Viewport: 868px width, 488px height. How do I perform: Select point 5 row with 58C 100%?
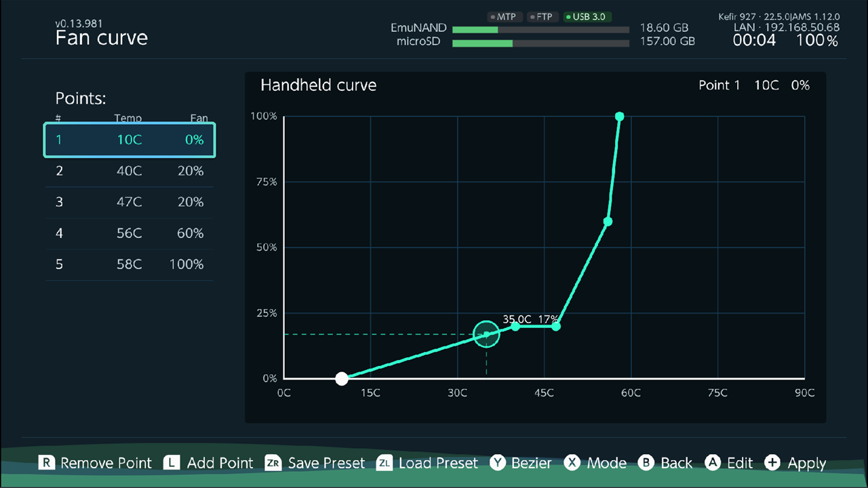click(130, 265)
